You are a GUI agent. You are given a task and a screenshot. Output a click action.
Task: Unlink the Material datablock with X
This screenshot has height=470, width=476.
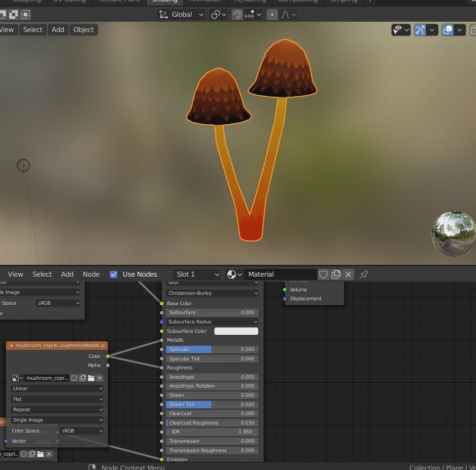(348, 274)
